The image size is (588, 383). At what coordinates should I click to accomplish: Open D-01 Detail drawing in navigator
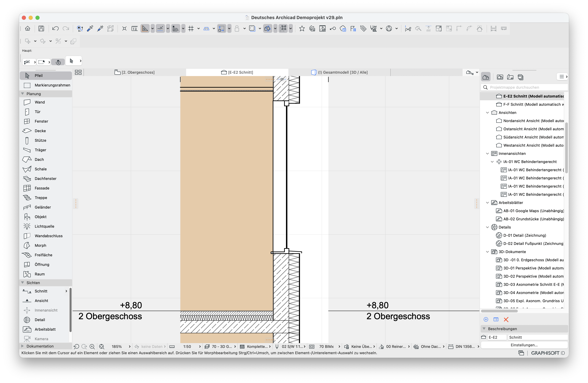(x=524, y=235)
